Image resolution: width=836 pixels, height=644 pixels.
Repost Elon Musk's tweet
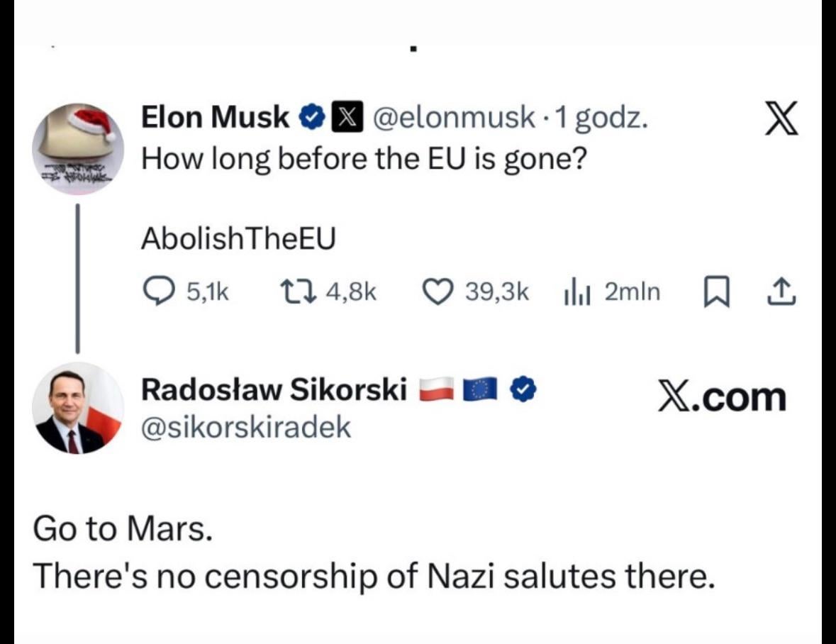[291, 291]
